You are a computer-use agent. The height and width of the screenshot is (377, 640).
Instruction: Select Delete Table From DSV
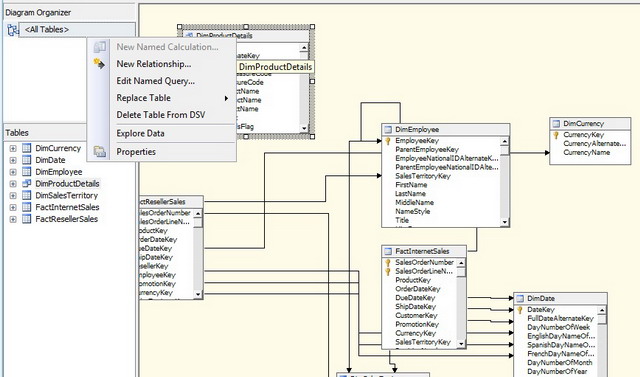[162, 115]
